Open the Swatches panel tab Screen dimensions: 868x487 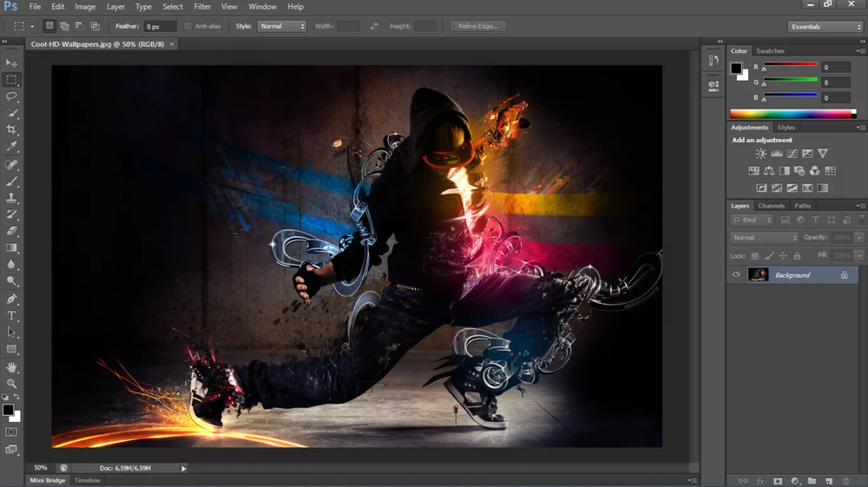point(770,51)
